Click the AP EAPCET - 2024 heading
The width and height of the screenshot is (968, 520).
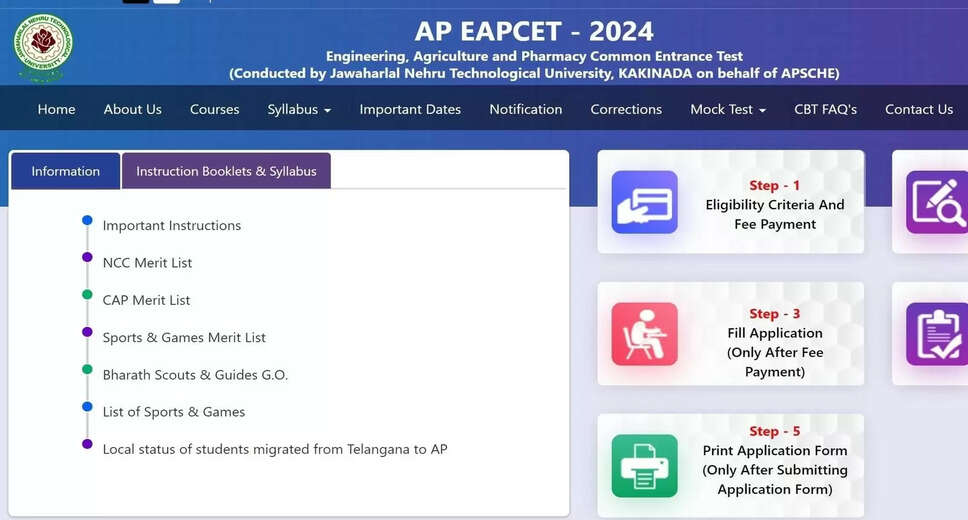534,31
